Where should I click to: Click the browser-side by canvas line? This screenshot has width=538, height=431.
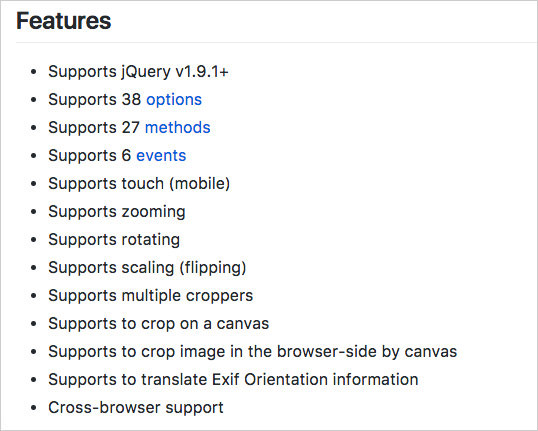253,352
